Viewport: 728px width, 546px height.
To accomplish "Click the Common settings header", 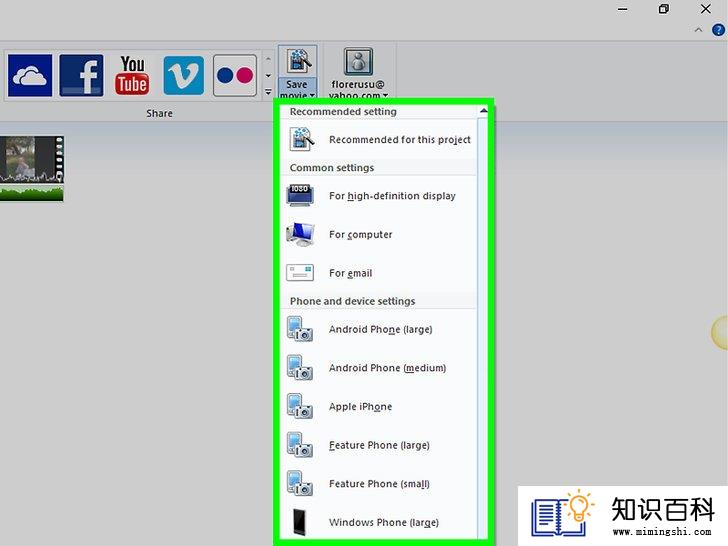I will (x=332, y=168).
